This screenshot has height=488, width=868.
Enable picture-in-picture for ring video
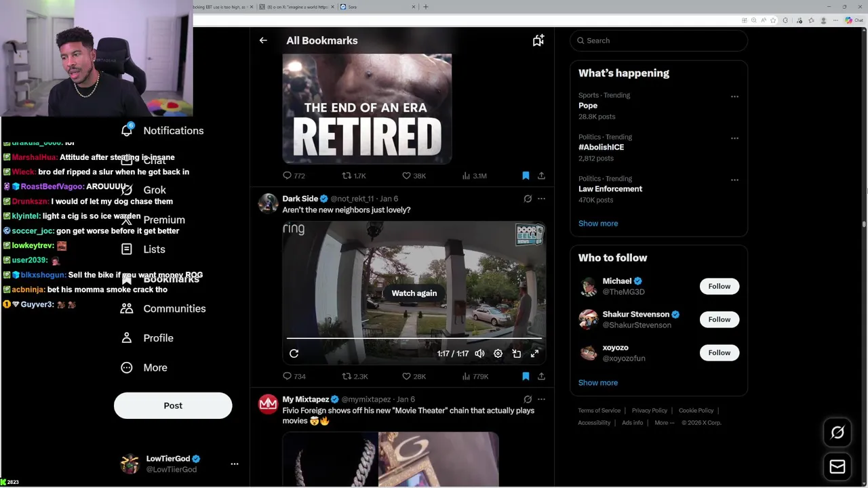516,353
